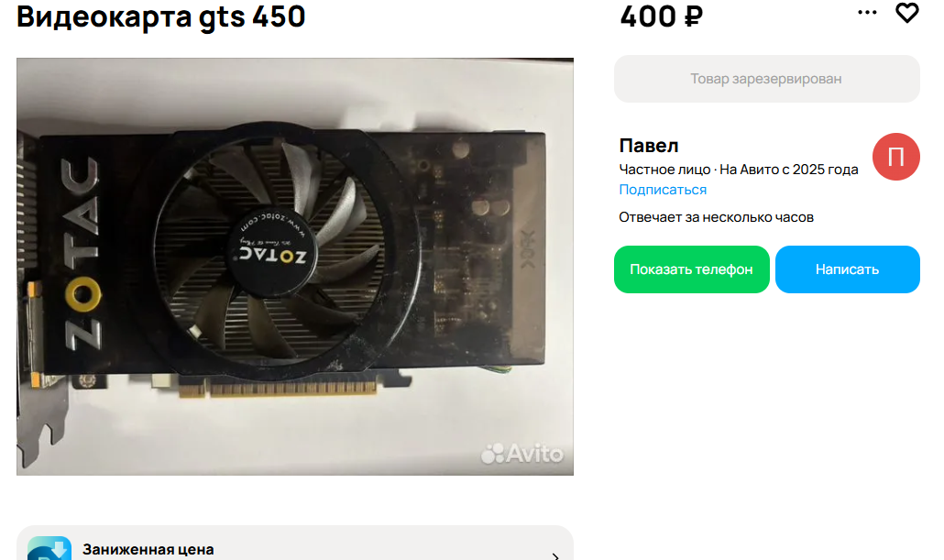Add listing to favorites with heart icon
The height and width of the screenshot is (560, 944).
906,13
